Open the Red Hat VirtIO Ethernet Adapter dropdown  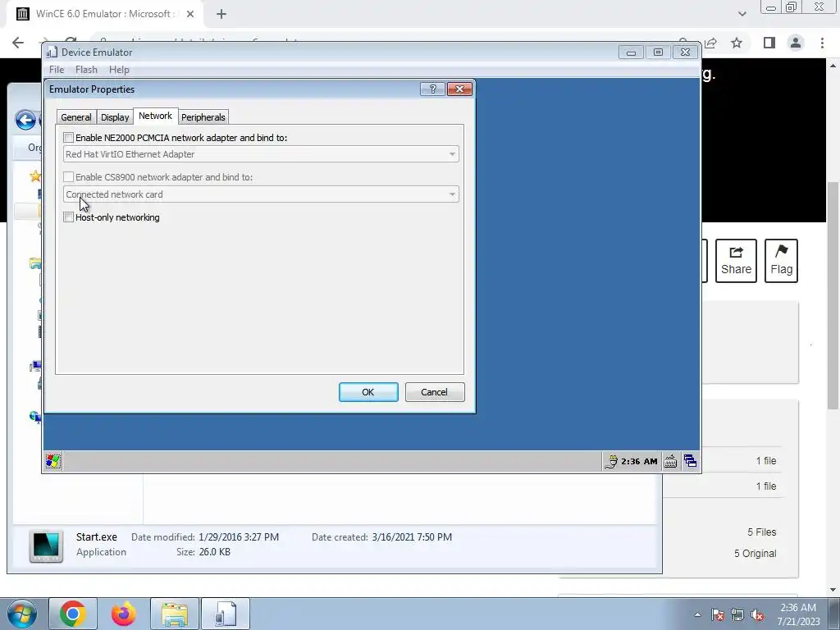pyautogui.click(x=261, y=154)
